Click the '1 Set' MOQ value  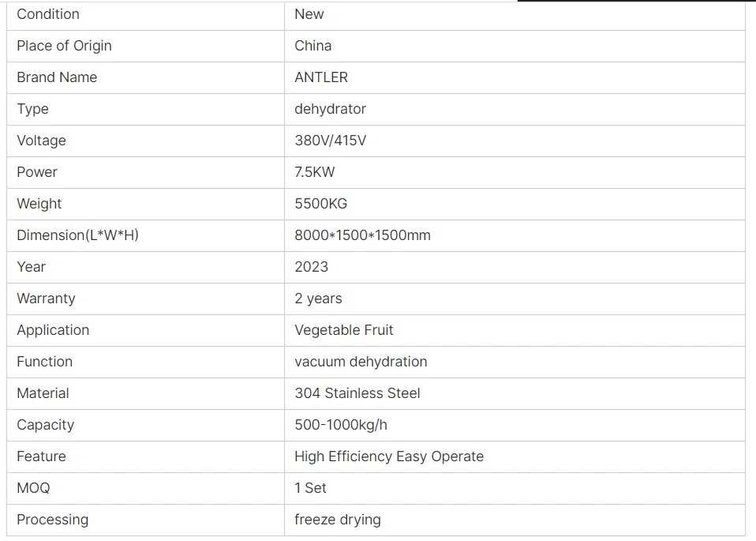pos(310,488)
